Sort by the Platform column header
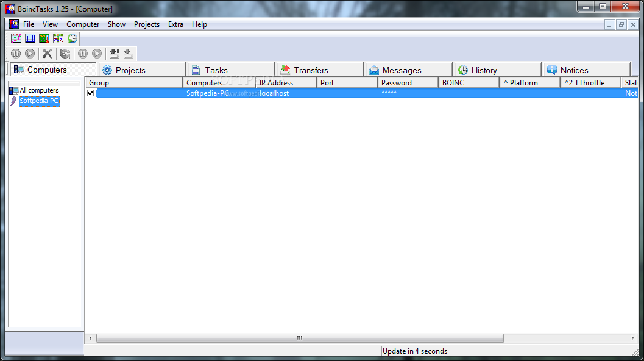The width and height of the screenshot is (644, 361). click(530, 83)
